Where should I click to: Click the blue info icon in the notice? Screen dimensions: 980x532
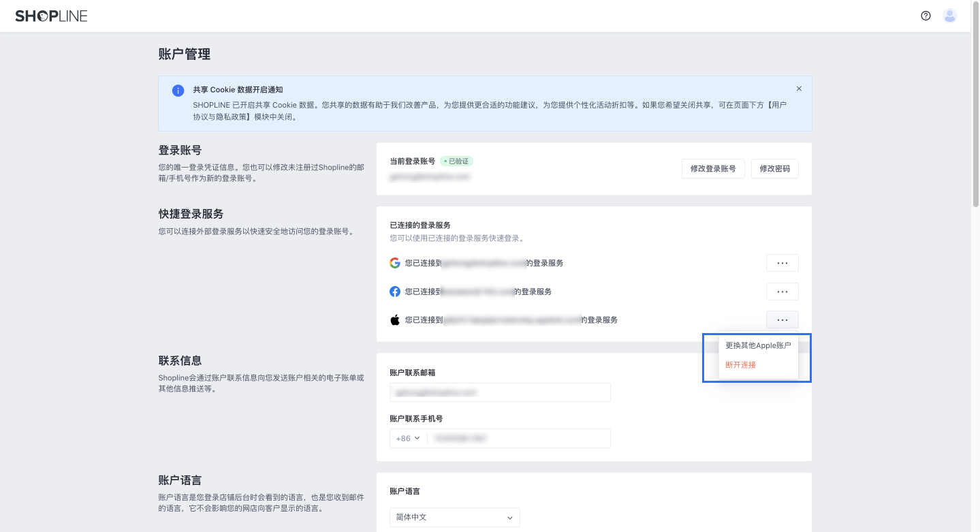pyautogui.click(x=178, y=89)
